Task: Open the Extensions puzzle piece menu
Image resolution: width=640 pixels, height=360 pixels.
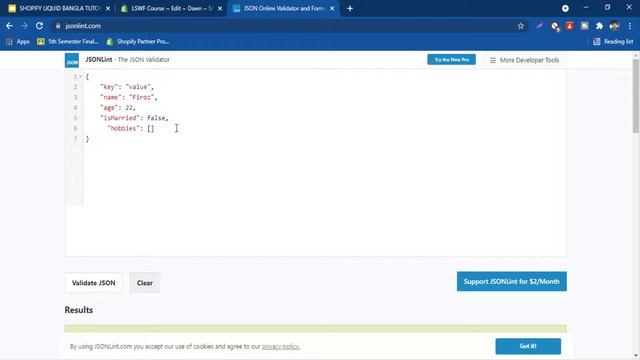Action: point(599,26)
